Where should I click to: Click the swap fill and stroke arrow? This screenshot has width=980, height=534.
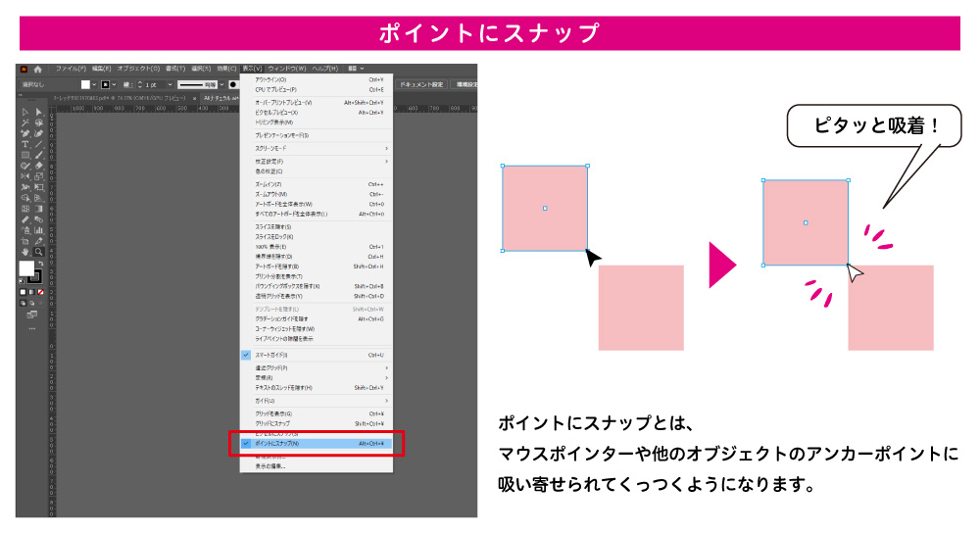coord(39,263)
